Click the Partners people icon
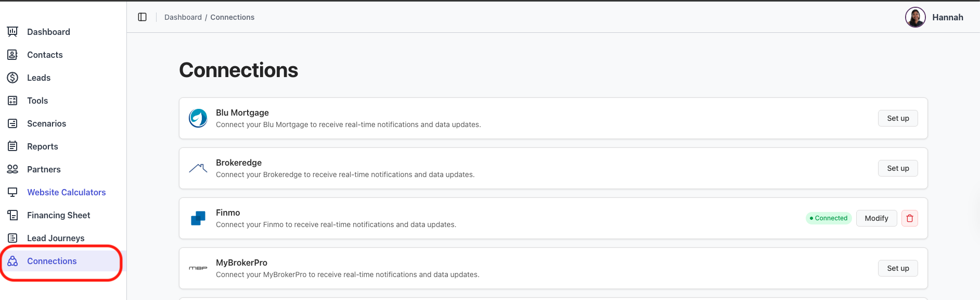 tap(12, 169)
